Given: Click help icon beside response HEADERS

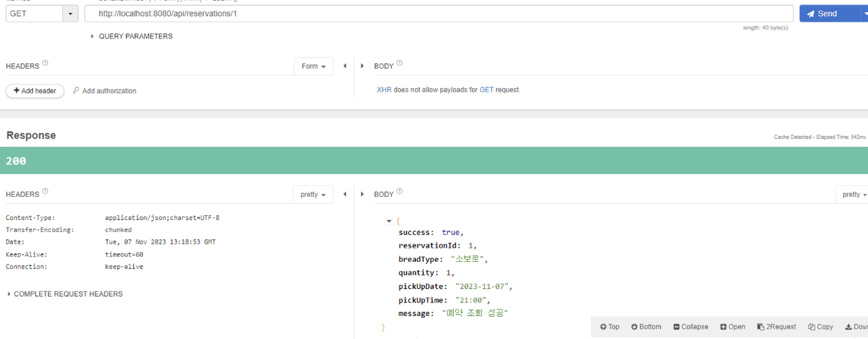Looking at the screenshot, I should click(45, 191).
